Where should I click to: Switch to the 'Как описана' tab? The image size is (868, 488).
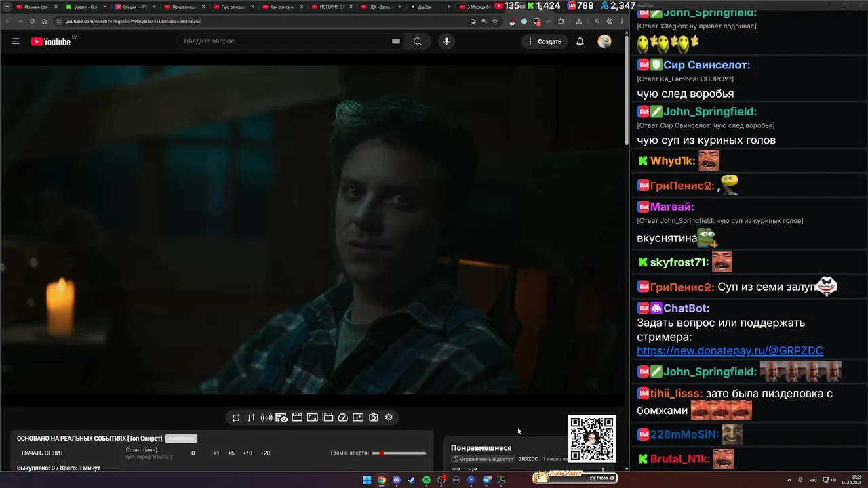coord(283,7)
